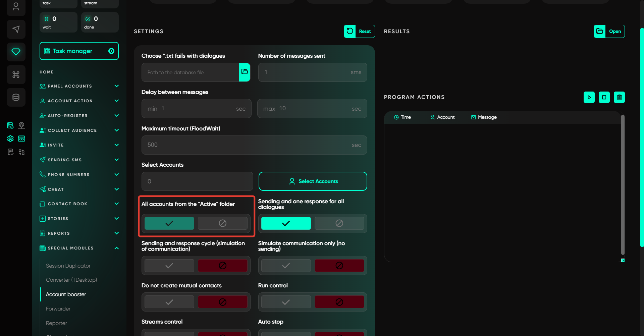
Task: Open the Forwarder module
Action: click(58, 309)
